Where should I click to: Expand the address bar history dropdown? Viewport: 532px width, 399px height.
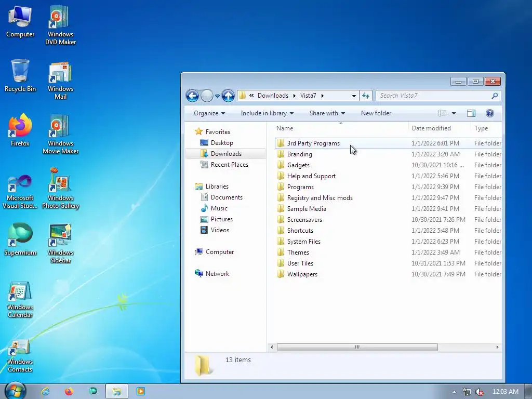[x=354, y=96]
